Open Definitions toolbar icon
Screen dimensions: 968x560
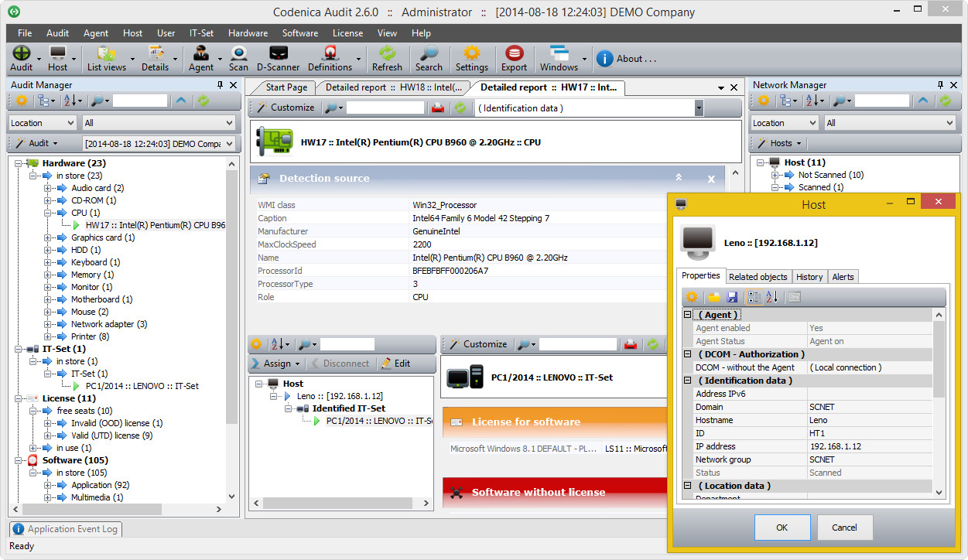tap(330, 59)
